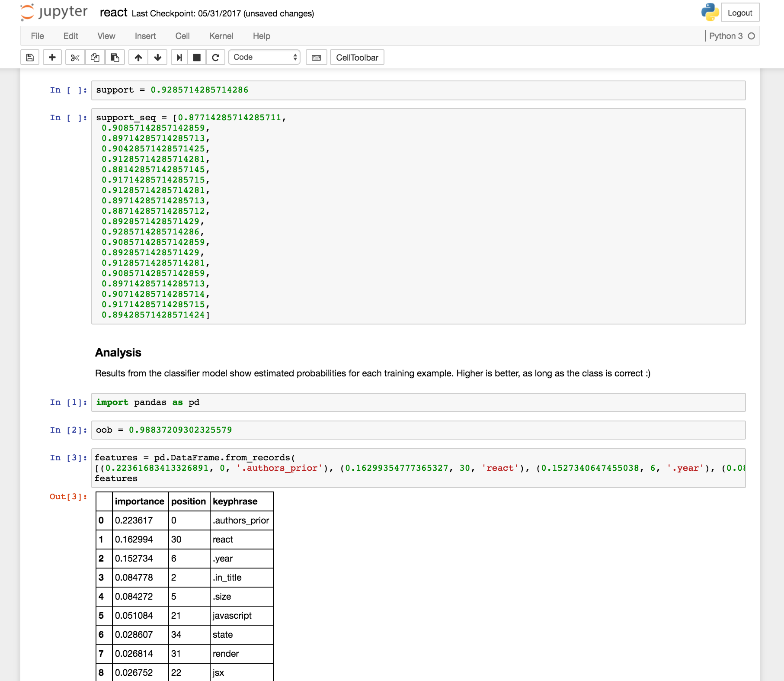Move selected cell down arrow

(158, 58)
